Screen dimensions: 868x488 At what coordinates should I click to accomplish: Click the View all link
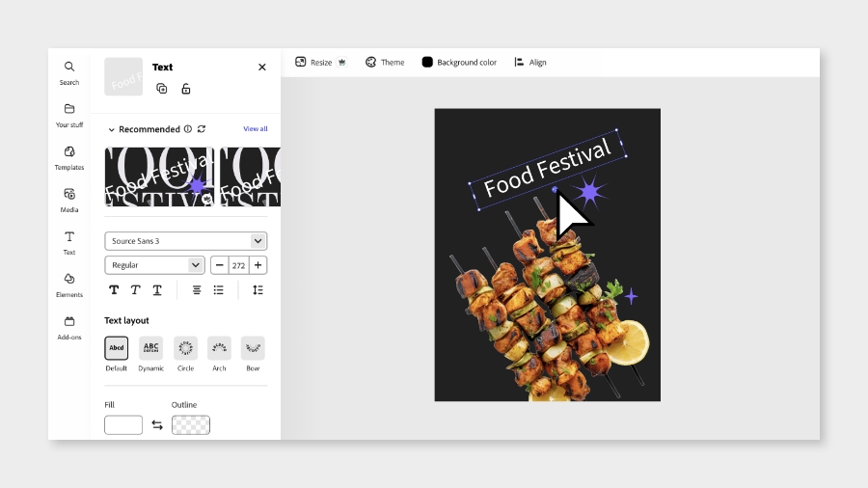[x=256, y=128]
